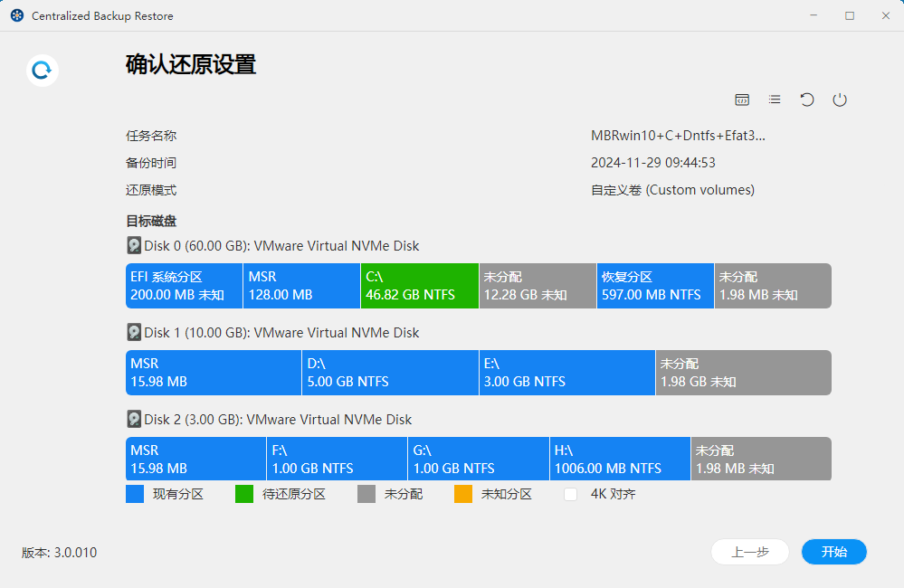Enable the 4K 对齐 checkbox
Image resolution: width=904 pixels, height=588 pixels.
[x=571, y=495]
